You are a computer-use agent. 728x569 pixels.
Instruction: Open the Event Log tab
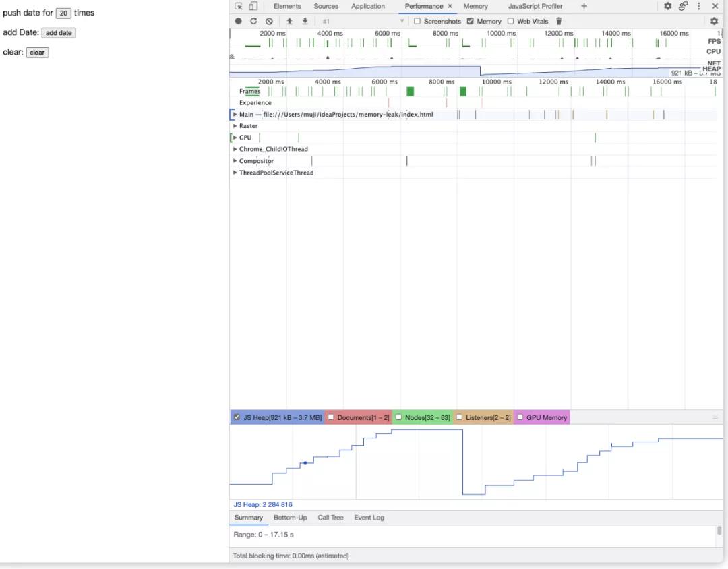369,518
